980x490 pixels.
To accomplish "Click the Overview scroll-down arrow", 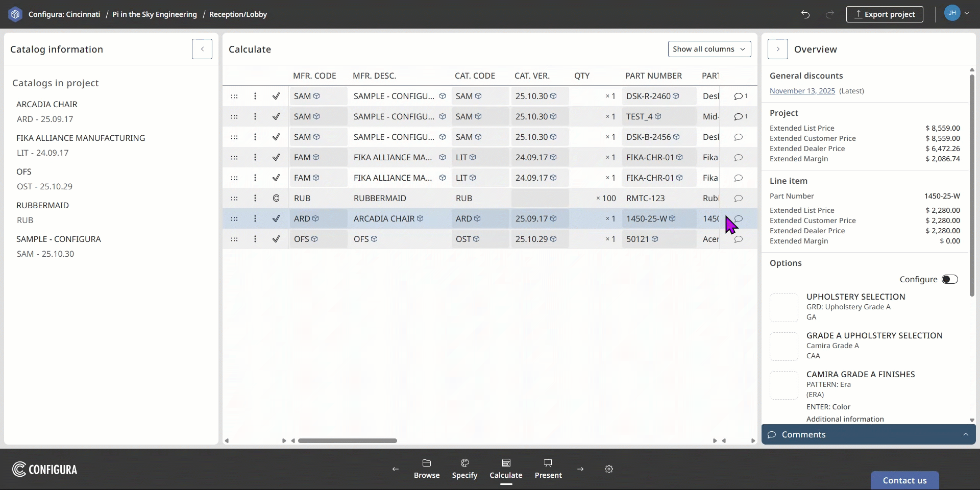I will coord(972,420).
